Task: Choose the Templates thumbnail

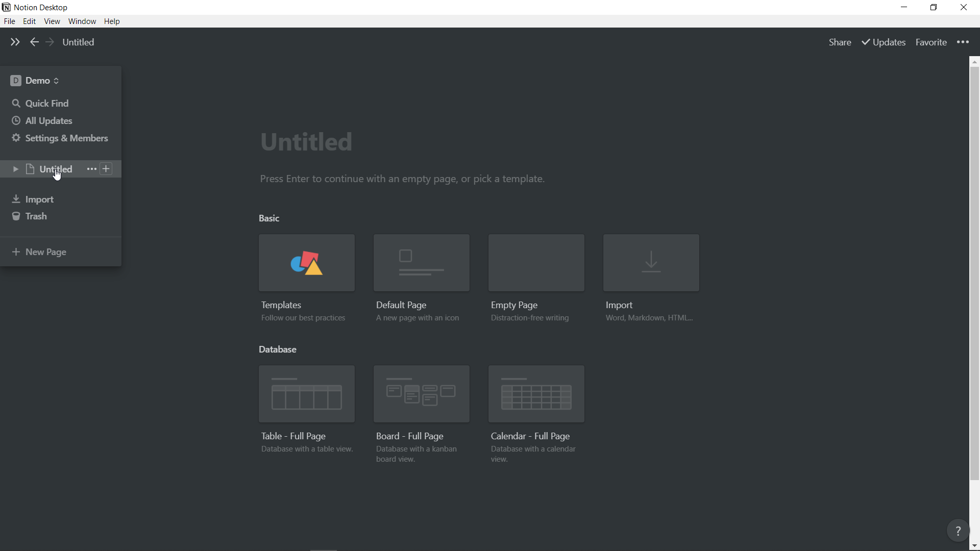Action: click(x=307, y=263)
